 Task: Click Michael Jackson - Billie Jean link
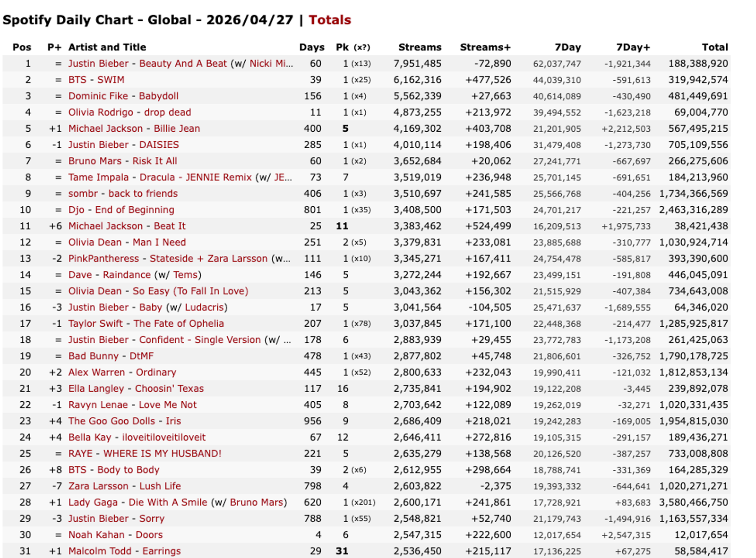(134, 128)
